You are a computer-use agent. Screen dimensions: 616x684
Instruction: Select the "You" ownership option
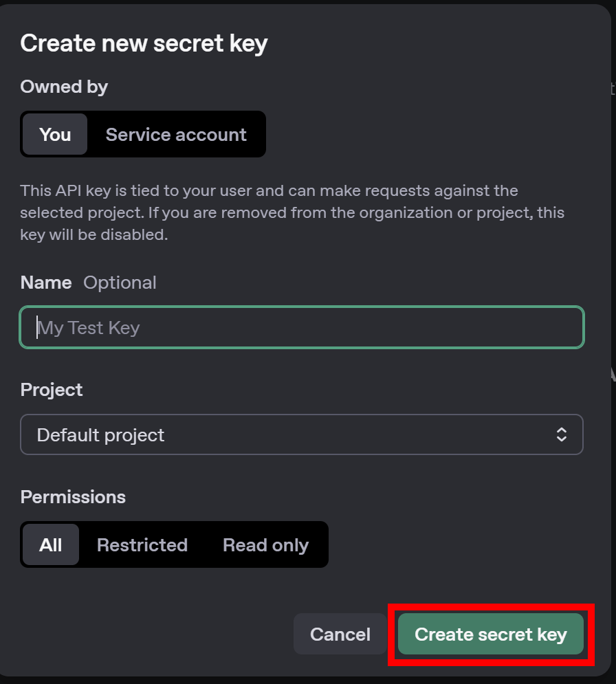pyautogui.click(x=55, y=134)
